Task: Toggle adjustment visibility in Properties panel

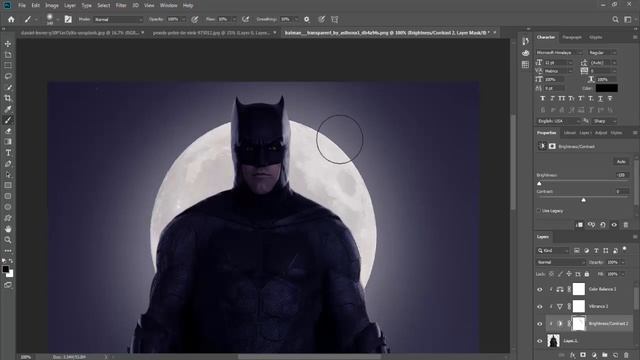Action: [614, 225]
